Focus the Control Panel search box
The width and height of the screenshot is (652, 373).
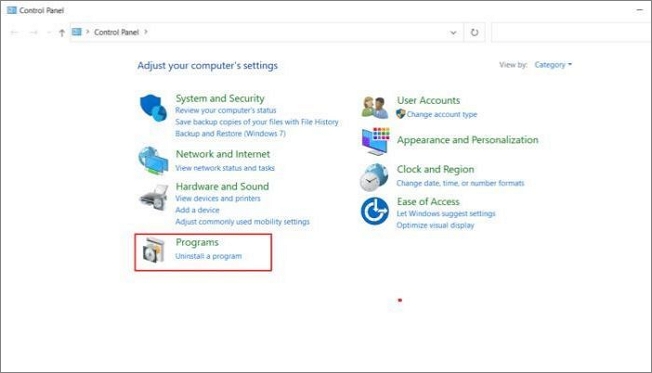tap(570, 32)
